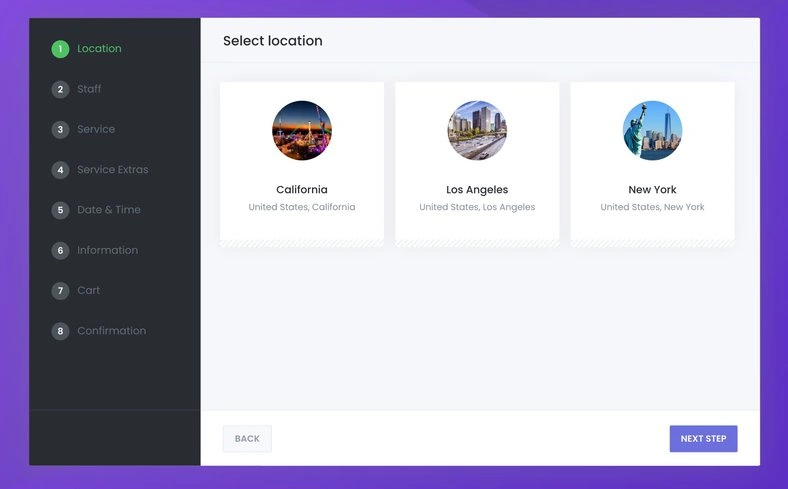Choose the New York location card title
The width and height of the screenshot is (788, 489).
coord(652,189)
